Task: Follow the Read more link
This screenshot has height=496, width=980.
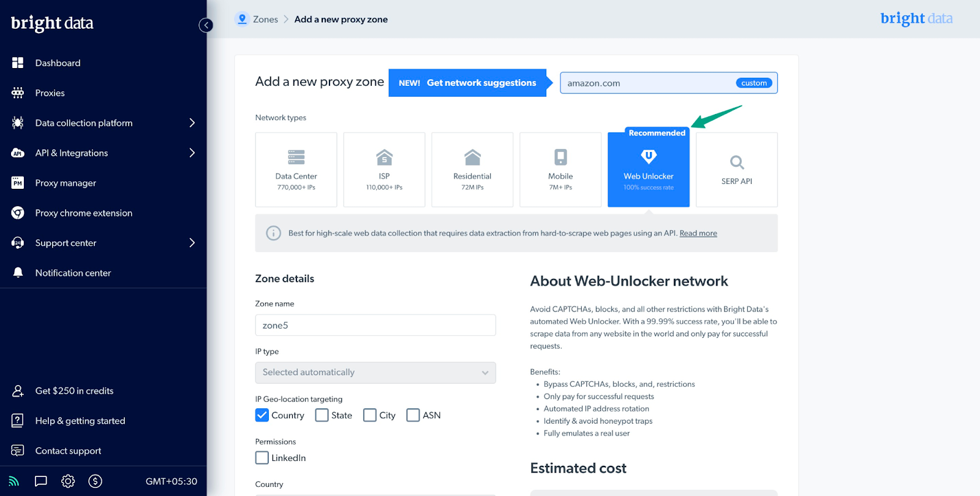Action: click(x=698, y=233)
